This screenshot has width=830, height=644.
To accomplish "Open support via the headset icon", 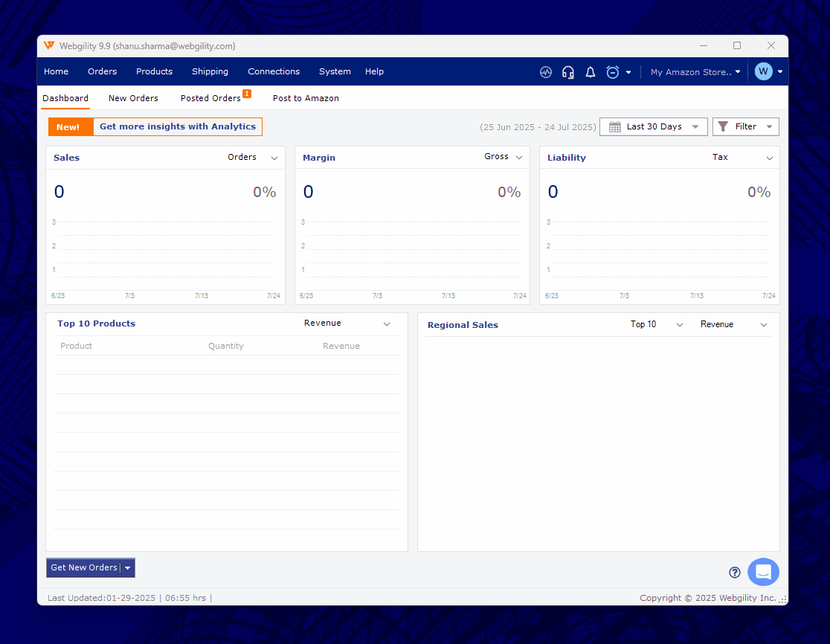I will (x=568, y=72).
